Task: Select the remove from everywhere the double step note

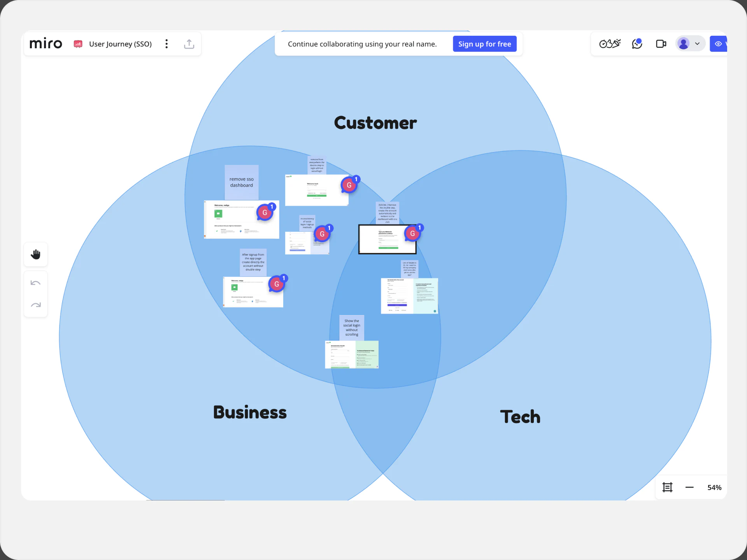Action: (x=317, y=165)
